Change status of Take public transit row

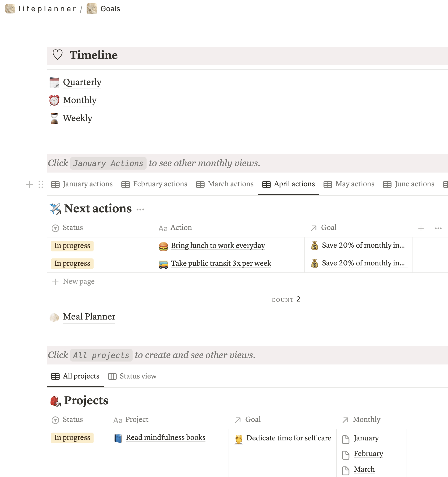point(72,264)
